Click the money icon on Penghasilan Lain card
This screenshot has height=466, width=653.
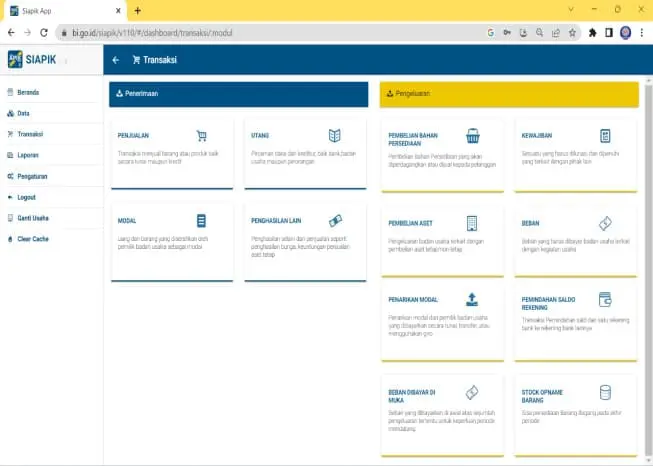[335, 220]
